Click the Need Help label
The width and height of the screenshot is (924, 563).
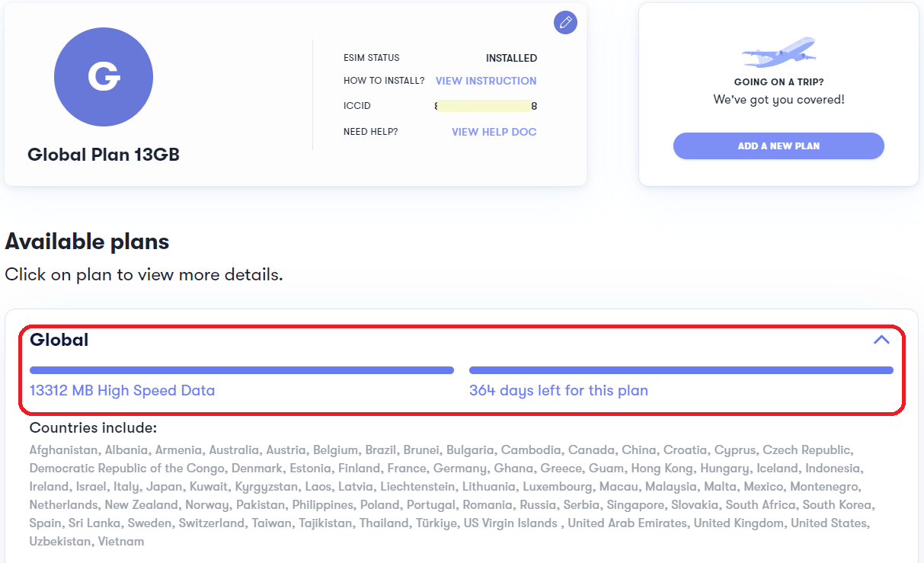pyautogui.click(x=371, y=132)
